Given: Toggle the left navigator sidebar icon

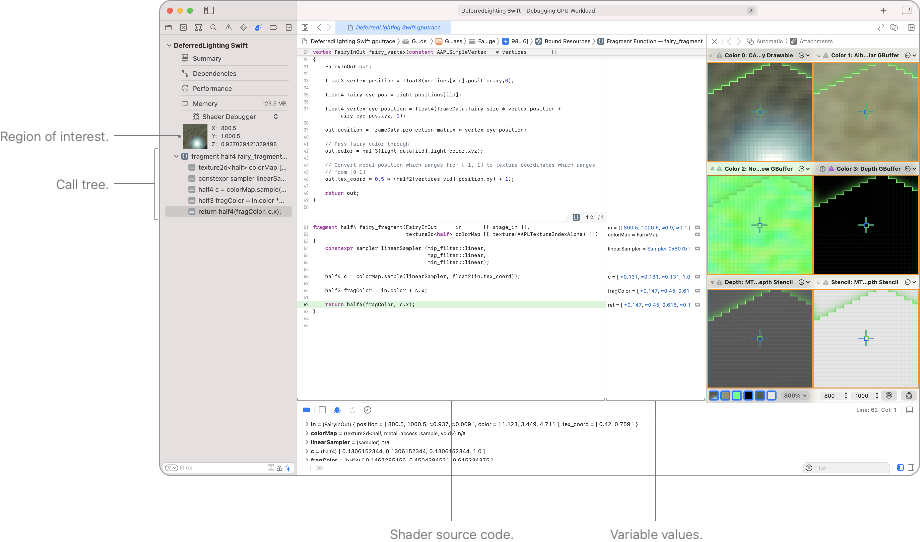Looking at the screenshot, I should tap(209, 10).
